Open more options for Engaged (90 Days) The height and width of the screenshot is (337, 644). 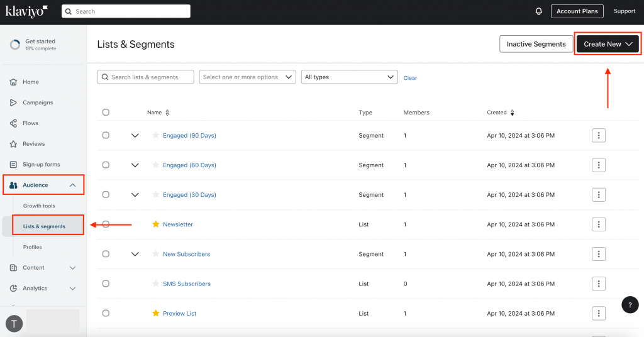pyautogui.click(x=599, y=135)
